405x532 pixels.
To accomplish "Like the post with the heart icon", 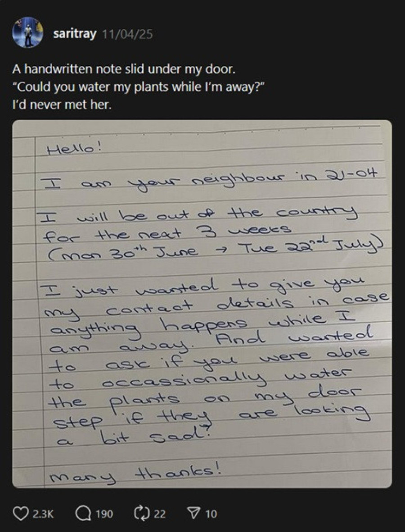I will point(21,513).
